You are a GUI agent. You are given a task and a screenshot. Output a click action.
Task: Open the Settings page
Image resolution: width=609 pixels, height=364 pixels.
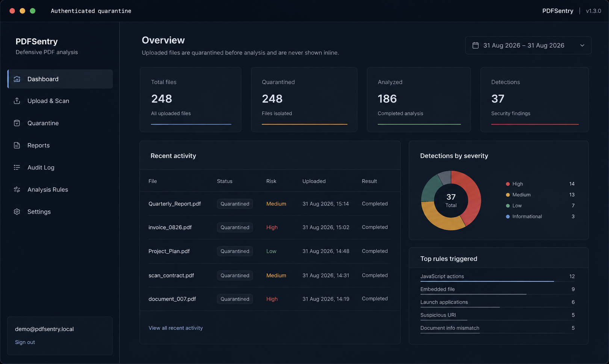tap(60, 212)
